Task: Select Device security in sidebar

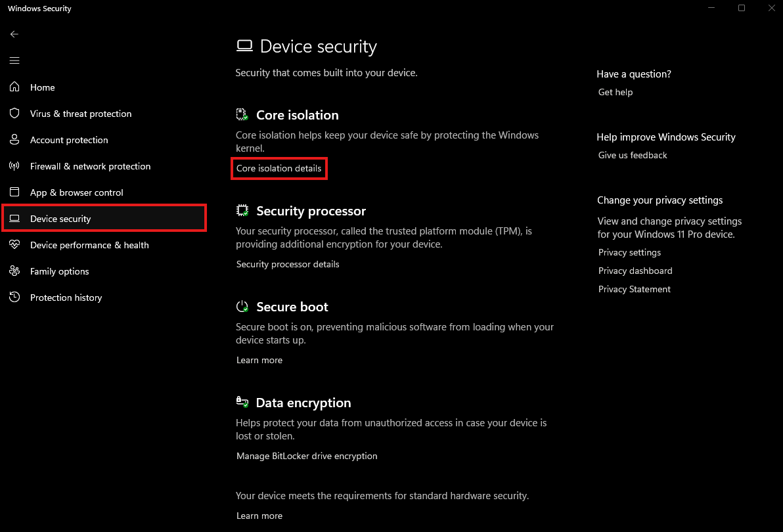Action: pos(60,219)
